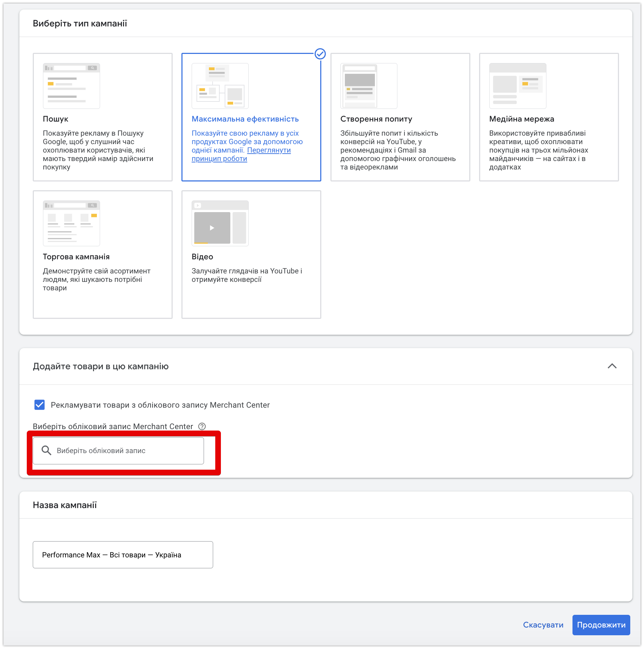Click the Скасувати button
This screenshot has height=649, width=644.
(x=543, y=625)
